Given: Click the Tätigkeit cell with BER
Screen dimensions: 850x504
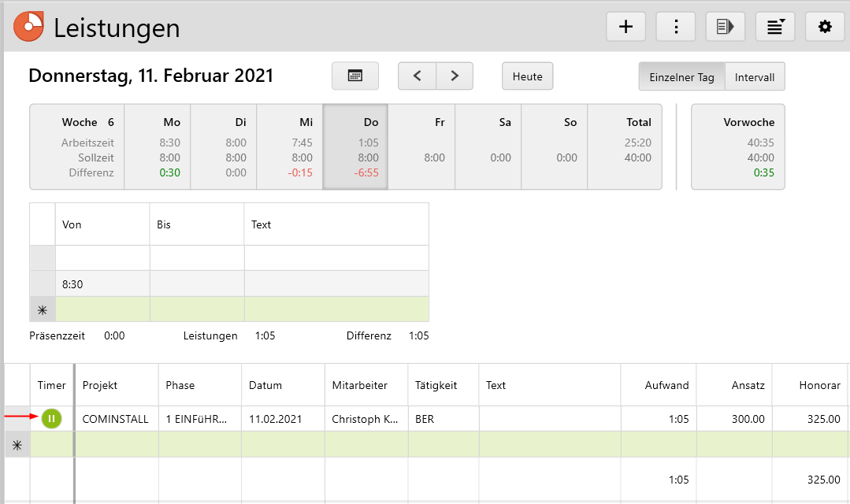Looking at the screenshot, I should point(443,419).
